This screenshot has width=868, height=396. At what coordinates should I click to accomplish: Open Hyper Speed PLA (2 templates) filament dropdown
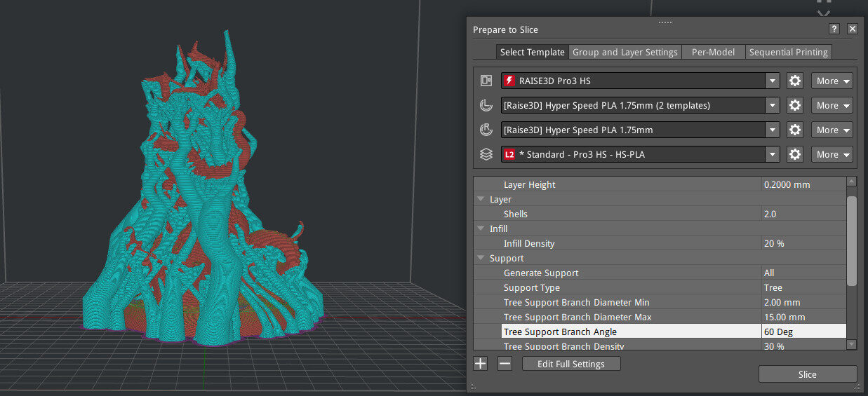(773, 105)
